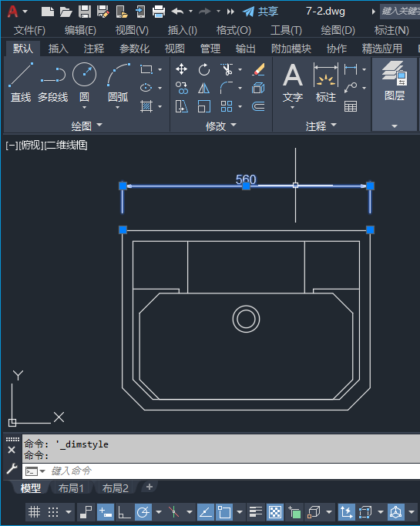This screenshot has height=526, width=420.
Task: Activate the Move tool in Modify panel
Action: click(181, 69)
